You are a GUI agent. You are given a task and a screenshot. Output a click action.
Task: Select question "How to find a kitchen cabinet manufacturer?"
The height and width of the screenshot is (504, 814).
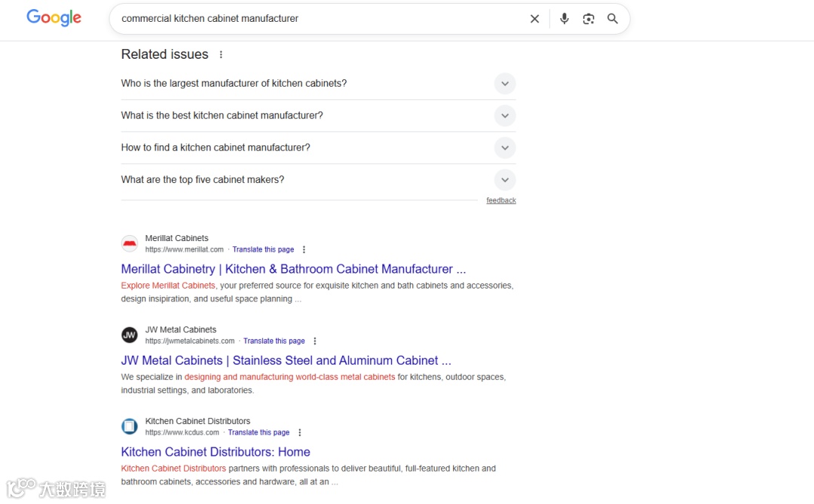tap(216, 148)
